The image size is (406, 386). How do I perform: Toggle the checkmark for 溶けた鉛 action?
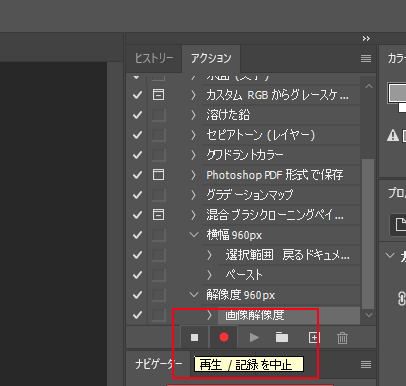tap(137, 115)
